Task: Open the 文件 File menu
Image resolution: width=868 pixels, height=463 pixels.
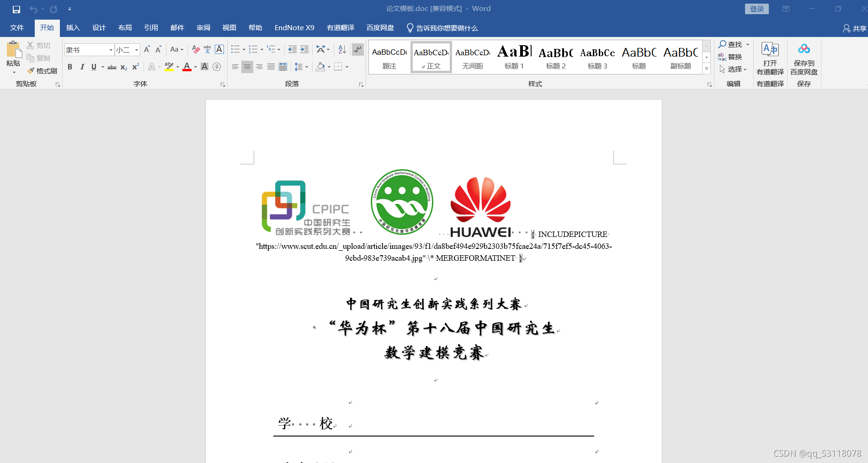Action: 17,28
